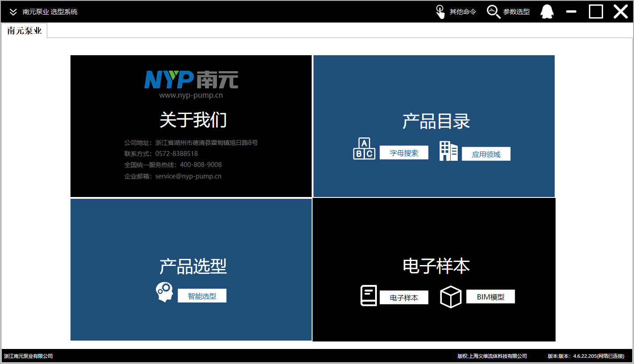Click the QQ penguin contact icon
Screen dimensions: 634x364
point(547,11)
